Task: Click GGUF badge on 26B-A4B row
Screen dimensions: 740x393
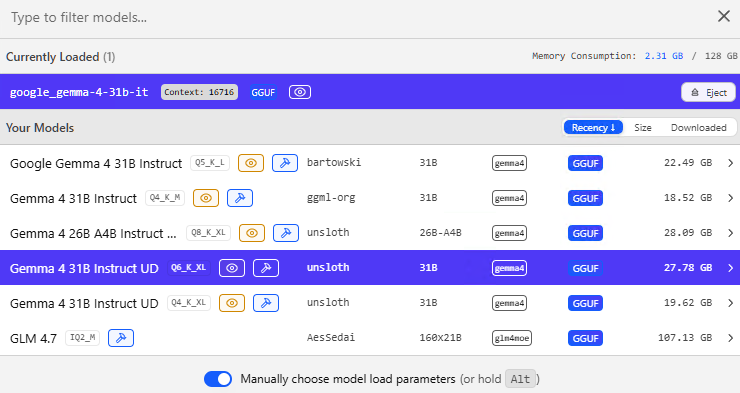Action: click(585, 233)
